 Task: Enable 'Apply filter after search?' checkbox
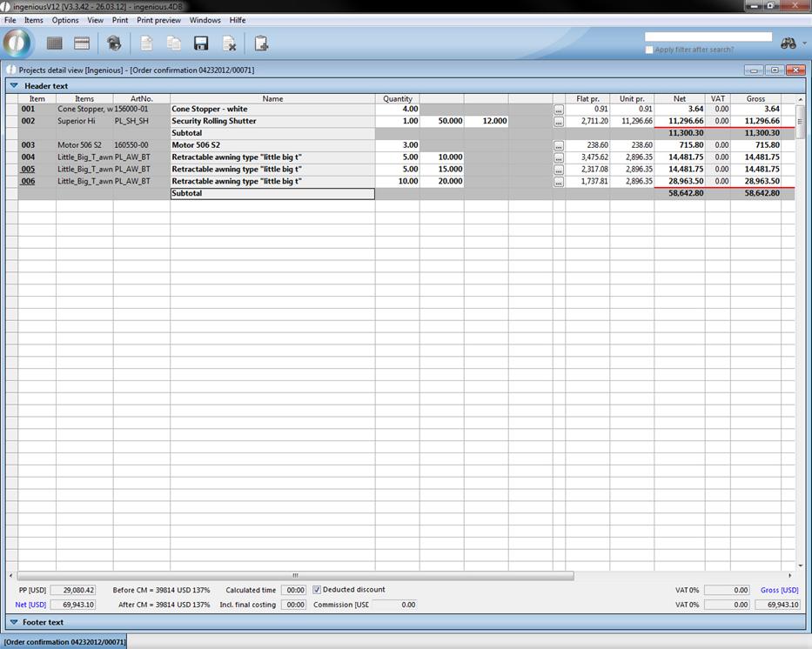pyautogui.click(x=649, y=50)
